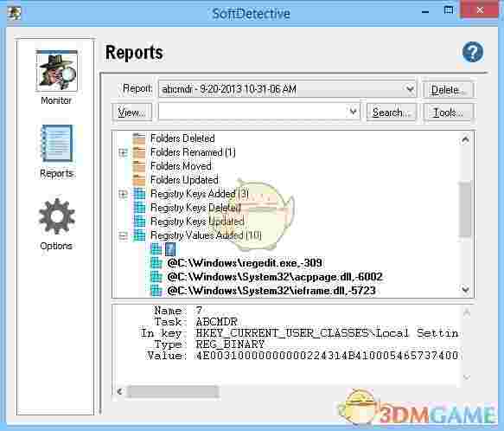Expand the Folders Renamed (1) node
The width and height of the screenshot is (504, 431).
(123, 152)
